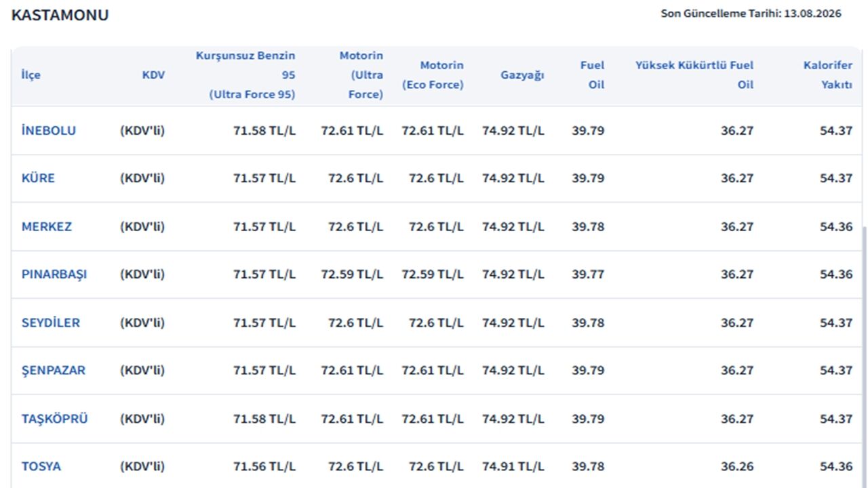
Task: Select PINARBAŞI's Fuel Oil value 39.77
Action: click(588, 274)
